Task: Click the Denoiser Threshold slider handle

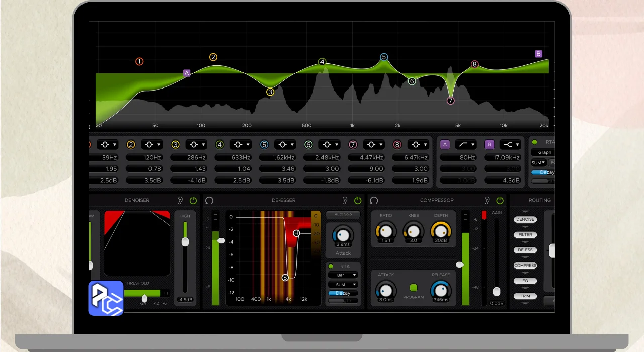Action: click(144, 298)
